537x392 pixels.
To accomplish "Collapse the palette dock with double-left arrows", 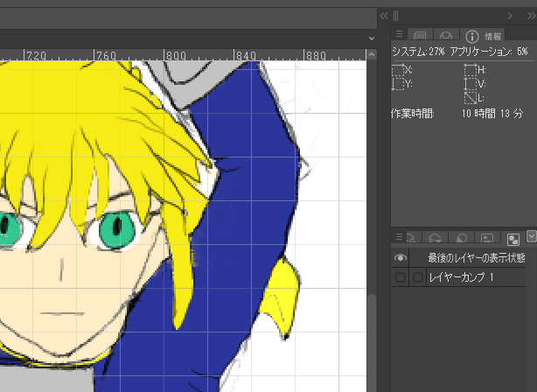I will (x=383, y=15).
